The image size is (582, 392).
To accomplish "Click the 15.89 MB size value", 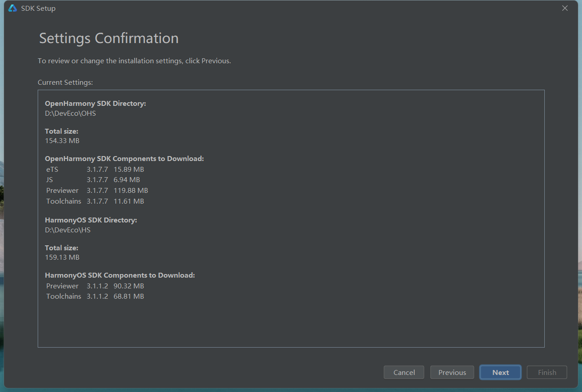I will 129,170.
